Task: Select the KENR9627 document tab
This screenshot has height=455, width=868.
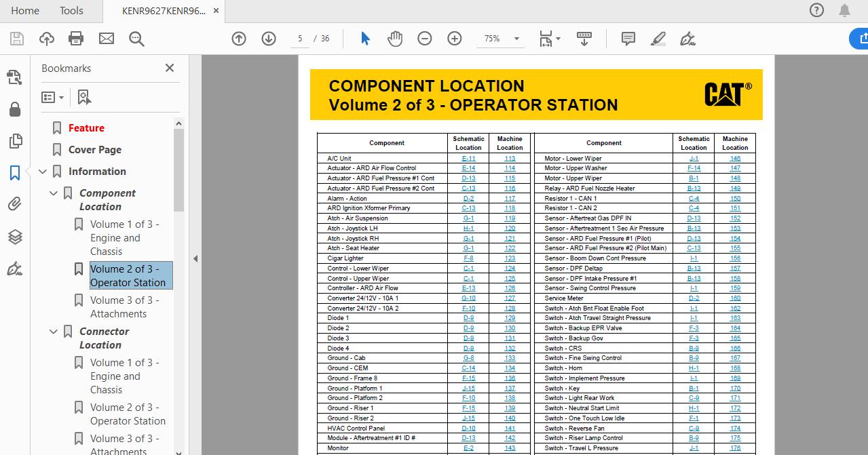Action: tap(164, 11)
